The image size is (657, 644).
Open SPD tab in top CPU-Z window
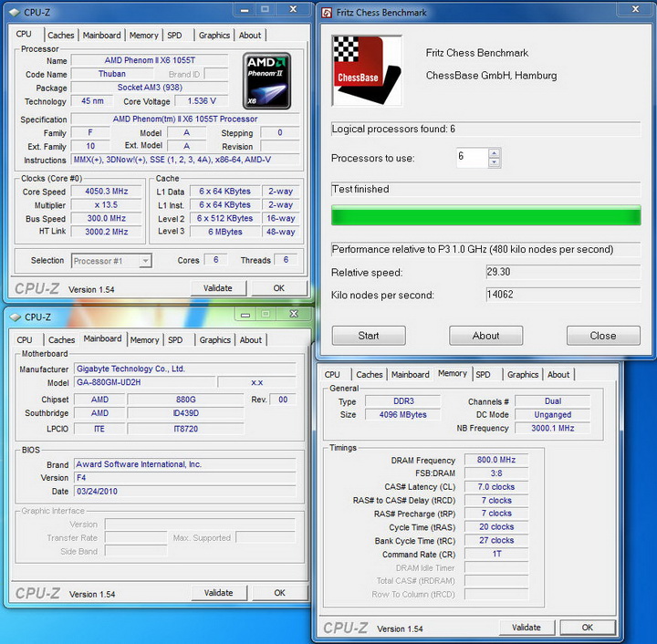coord(174,36)
